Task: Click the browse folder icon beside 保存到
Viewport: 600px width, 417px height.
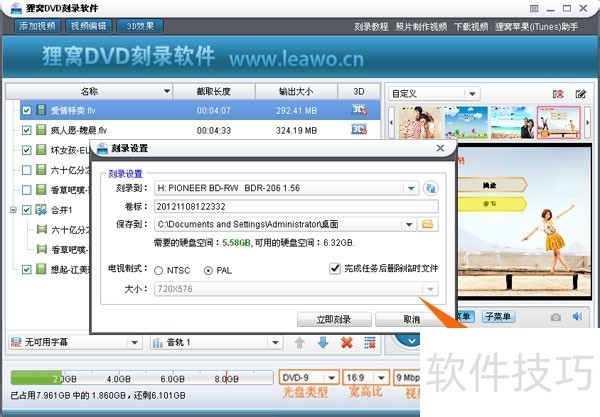Action: [427, 225]
